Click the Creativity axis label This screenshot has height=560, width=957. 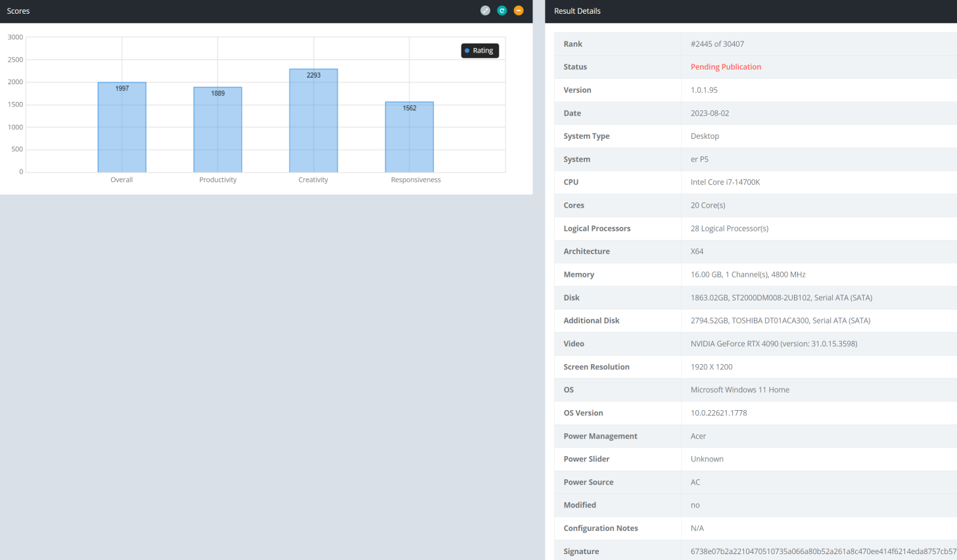point(313,180)
